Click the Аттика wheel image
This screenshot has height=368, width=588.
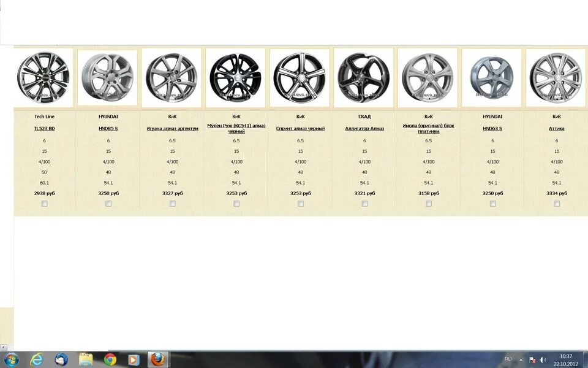556,78
